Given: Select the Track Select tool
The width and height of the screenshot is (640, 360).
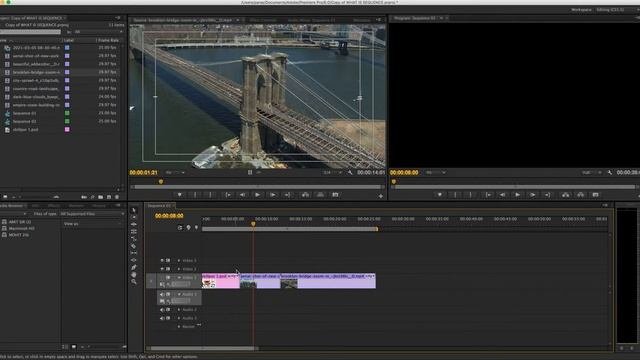Looking at the screenshot, I should click(x=134, y=217).
